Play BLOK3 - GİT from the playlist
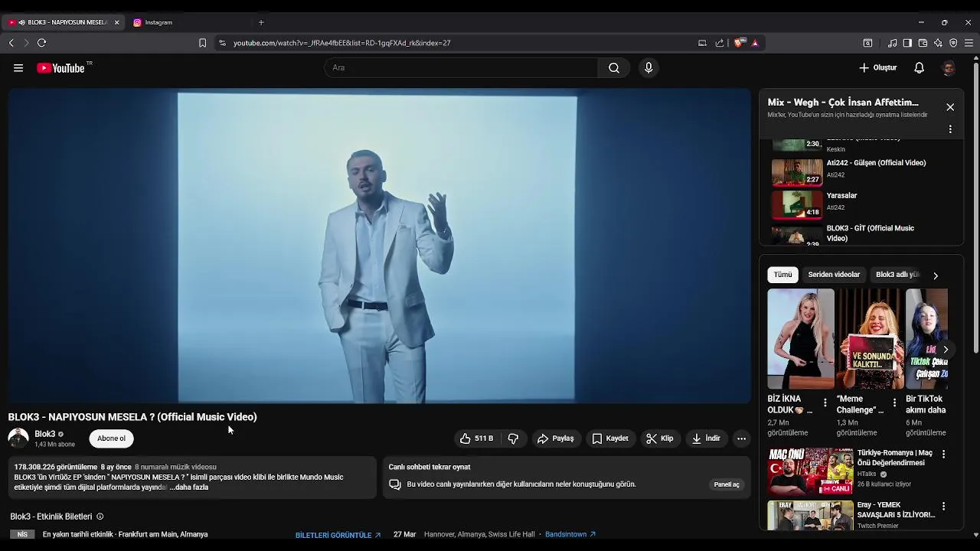 (861, 234)
